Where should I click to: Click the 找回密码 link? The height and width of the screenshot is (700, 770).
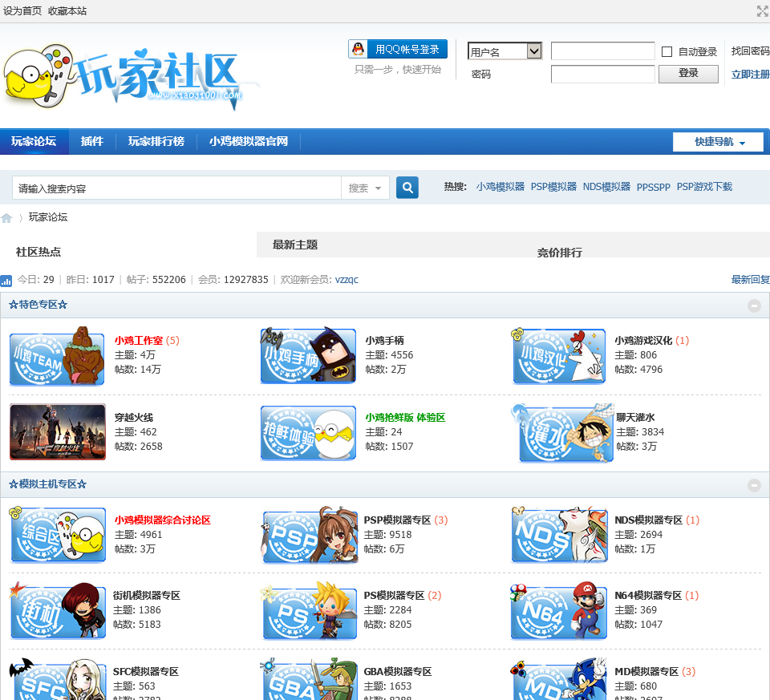(x=751, y=51)
